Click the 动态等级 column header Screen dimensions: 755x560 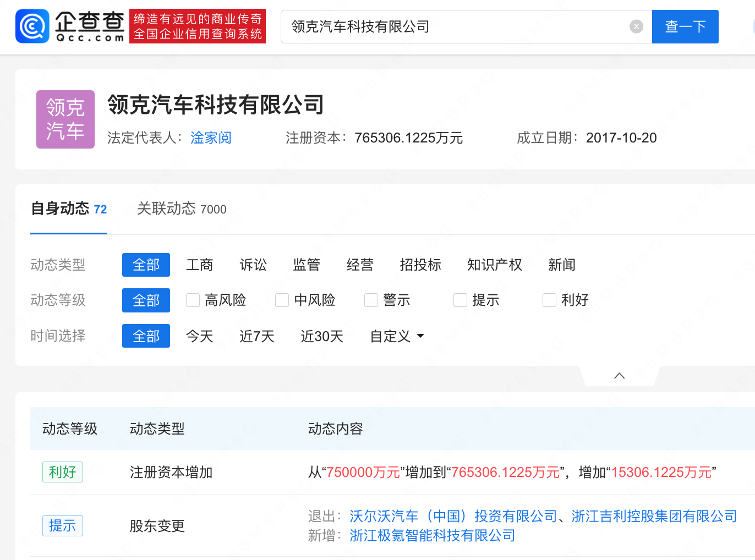(70, 429)
